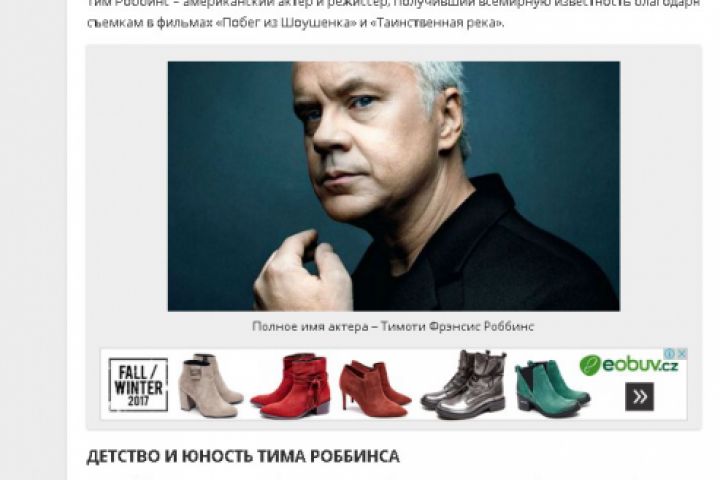Select the red suede tassel boots
This screenshot has height=480, width=720.
click(290, 386)
